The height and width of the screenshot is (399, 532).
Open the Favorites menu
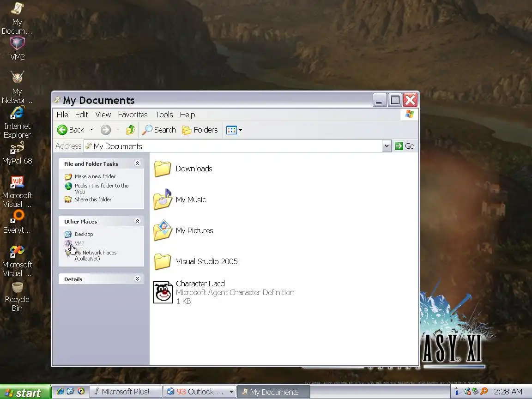pos(133,115)
